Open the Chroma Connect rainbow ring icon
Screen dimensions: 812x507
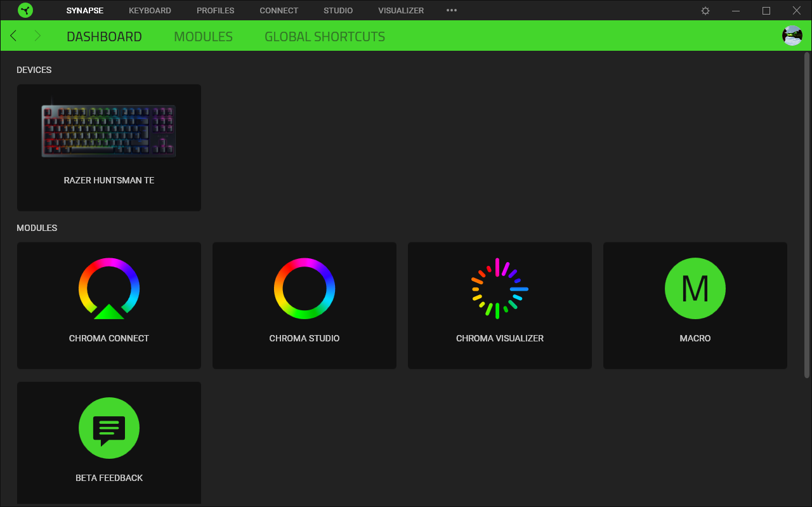[x=109, y=289]
